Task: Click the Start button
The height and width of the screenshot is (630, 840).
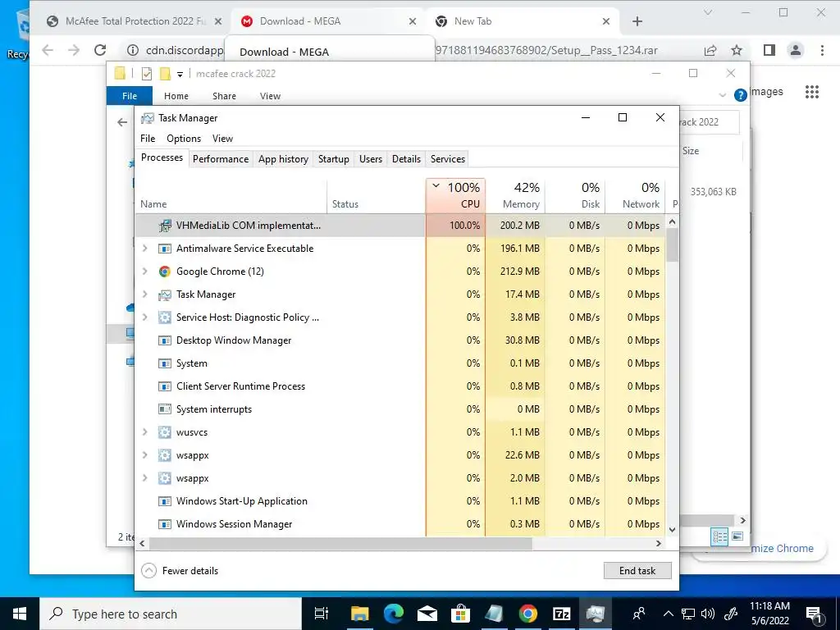Action: pyautogui.click(x=20, y=614)
